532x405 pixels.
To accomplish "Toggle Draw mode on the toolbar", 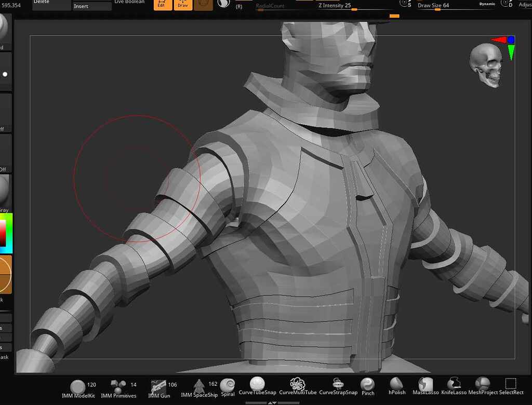I will (183, 4).
